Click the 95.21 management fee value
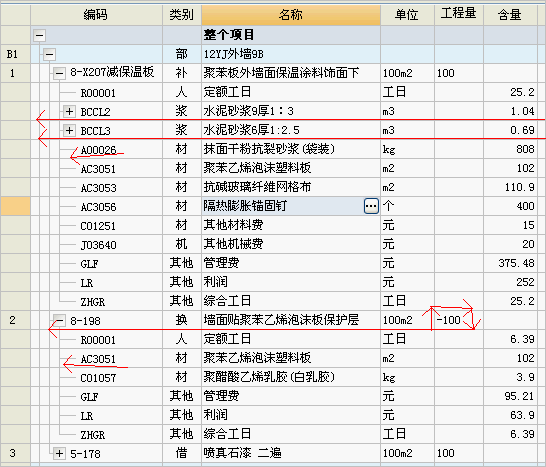546x467 pixels. click(x=510, y=396)
